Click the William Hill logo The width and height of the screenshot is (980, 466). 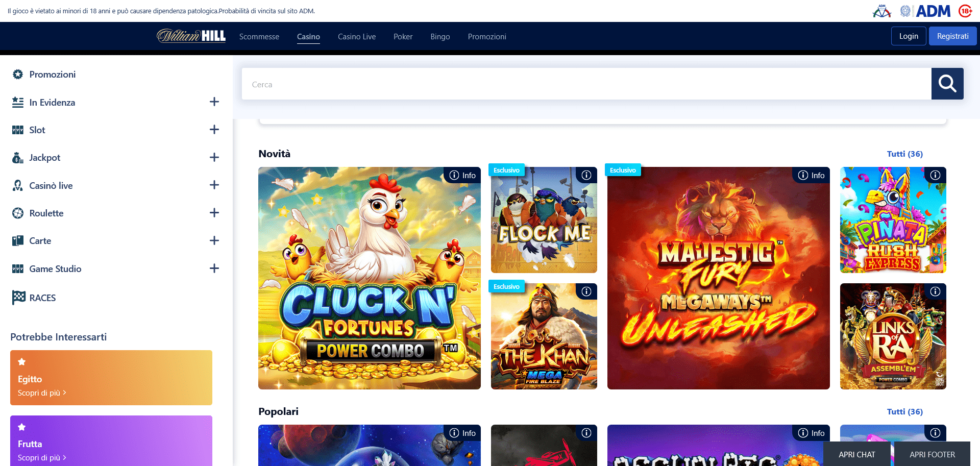(191, 36)
